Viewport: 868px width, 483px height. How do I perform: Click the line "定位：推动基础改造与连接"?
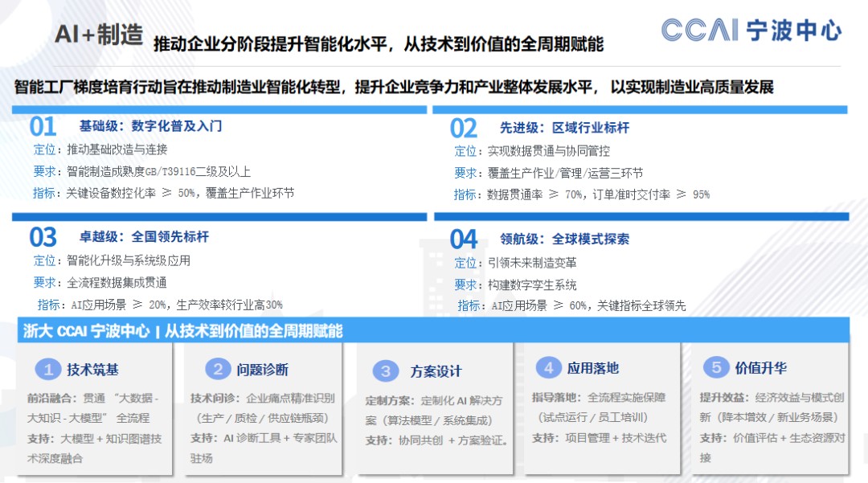click(x=100, y=149)
